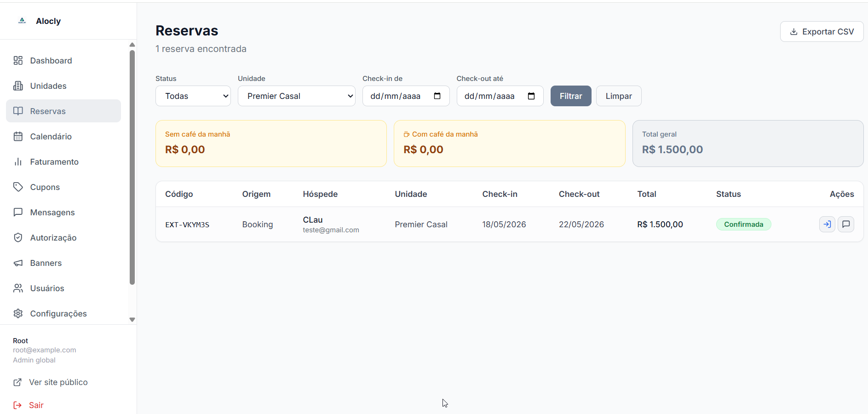Image resolution: width=868 pixels, height=414 pixels.
Task: Click the Dashboard grid icon in sidebar
Action: point(18,60)
